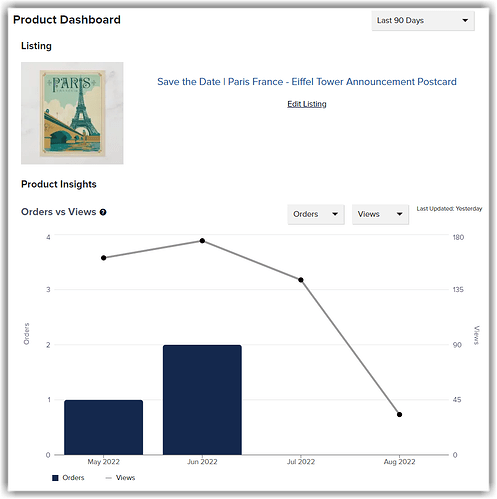Expand the Orders metric dropdown
This screenshot has height=499, width=497.
point(316,214)
